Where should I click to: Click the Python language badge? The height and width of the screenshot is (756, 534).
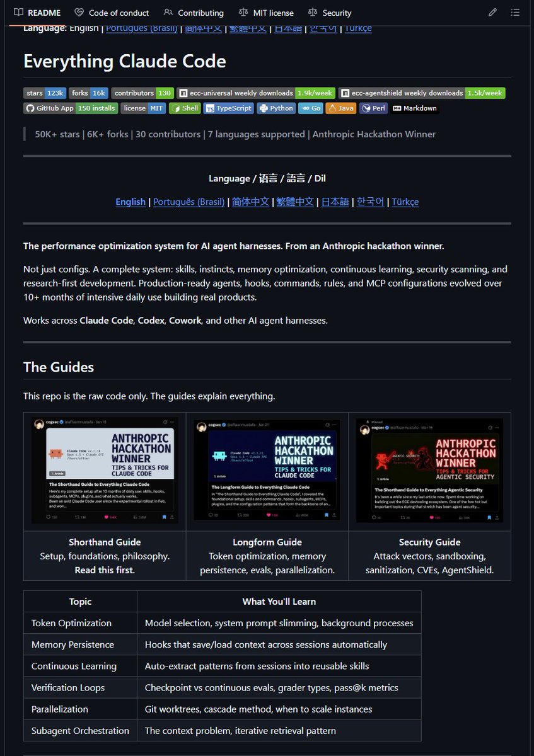(276, 108)
